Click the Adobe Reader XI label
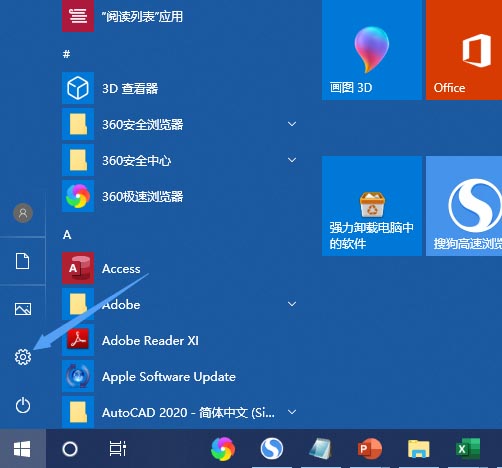Image resolution: width=502 pixels, height=468 pixels. (x=150, y=341)
